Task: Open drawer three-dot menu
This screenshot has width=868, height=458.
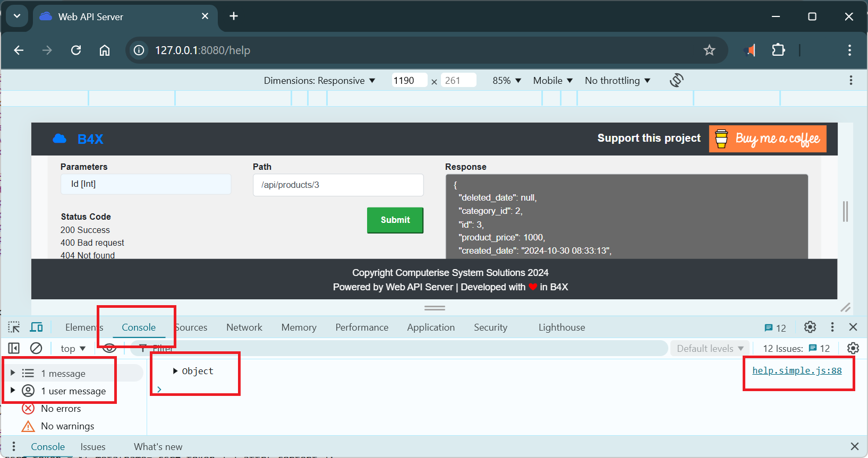Action: point(14,446)
